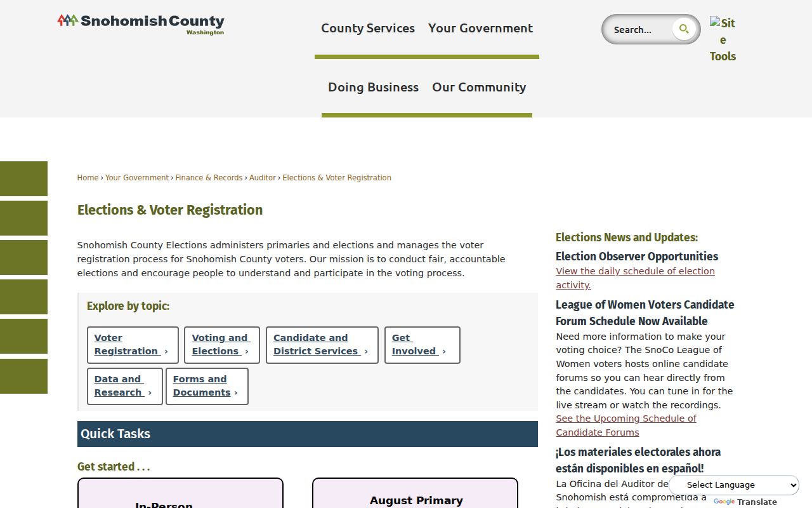Open Get Involved topic

coord(422,345)
